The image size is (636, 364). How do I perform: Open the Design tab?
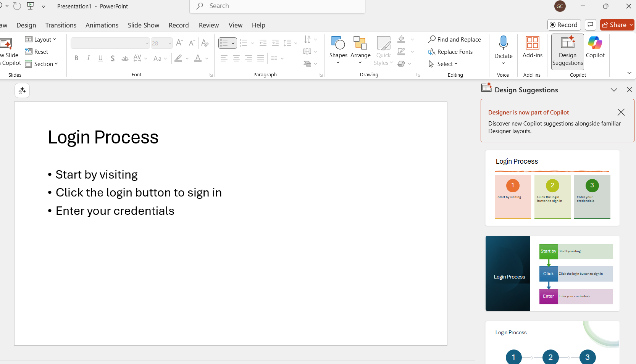26,25
